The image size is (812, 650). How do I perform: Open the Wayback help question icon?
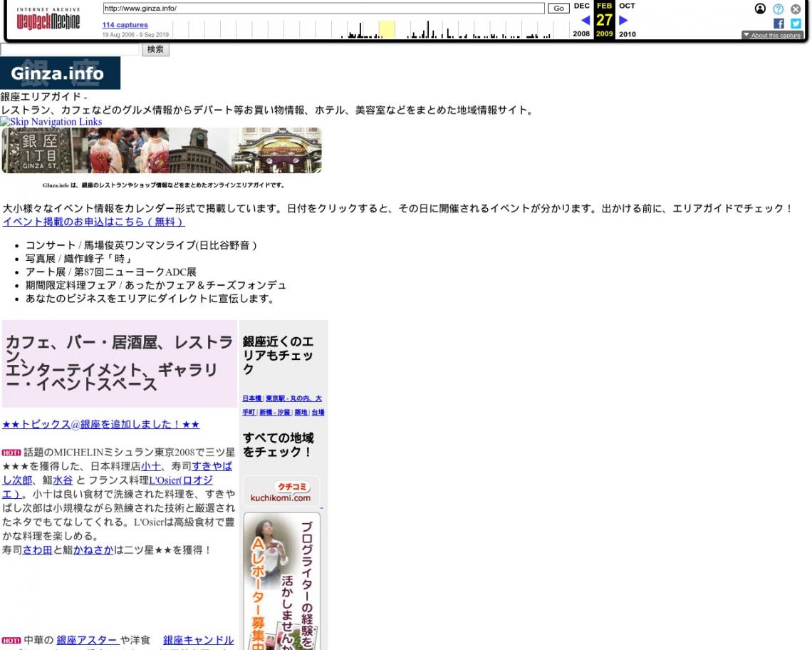click(779, 9)
